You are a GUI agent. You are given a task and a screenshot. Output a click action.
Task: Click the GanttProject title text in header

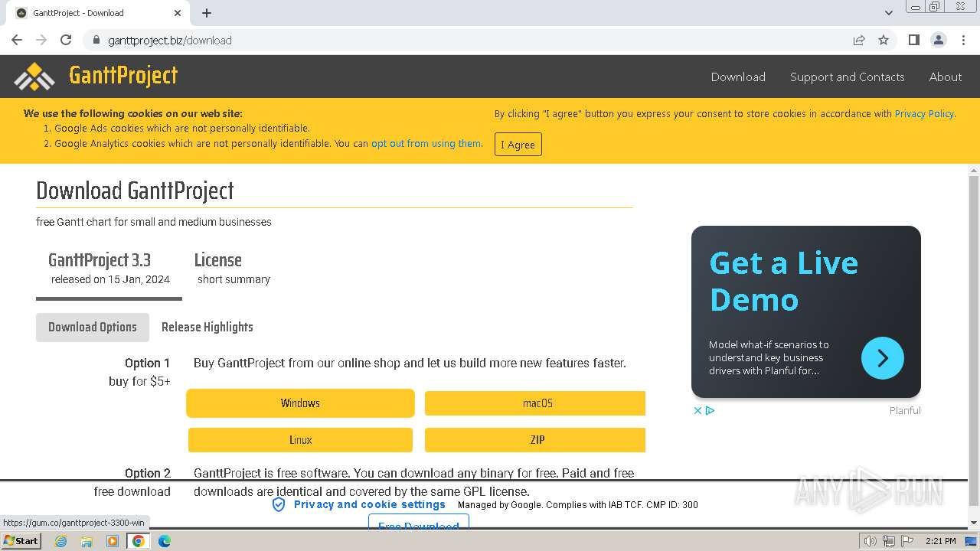[x=123, y=76]
